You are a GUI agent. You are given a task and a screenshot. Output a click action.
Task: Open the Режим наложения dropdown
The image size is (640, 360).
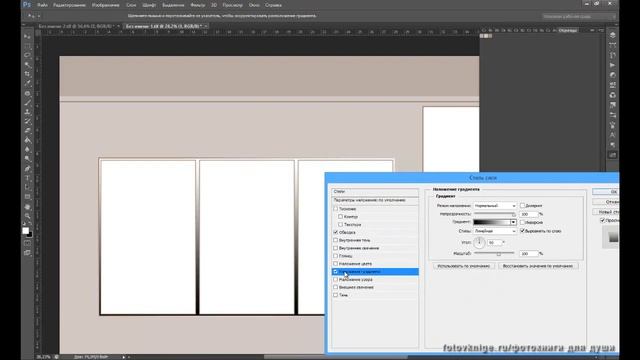pyautogui.click(x=495, y=206)
